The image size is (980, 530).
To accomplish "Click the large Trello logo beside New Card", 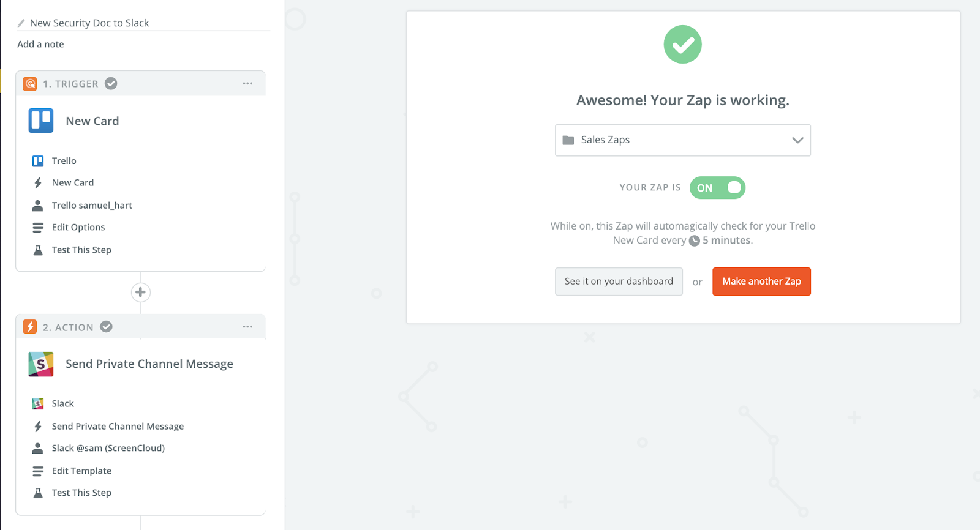I will tap(41, 121).
